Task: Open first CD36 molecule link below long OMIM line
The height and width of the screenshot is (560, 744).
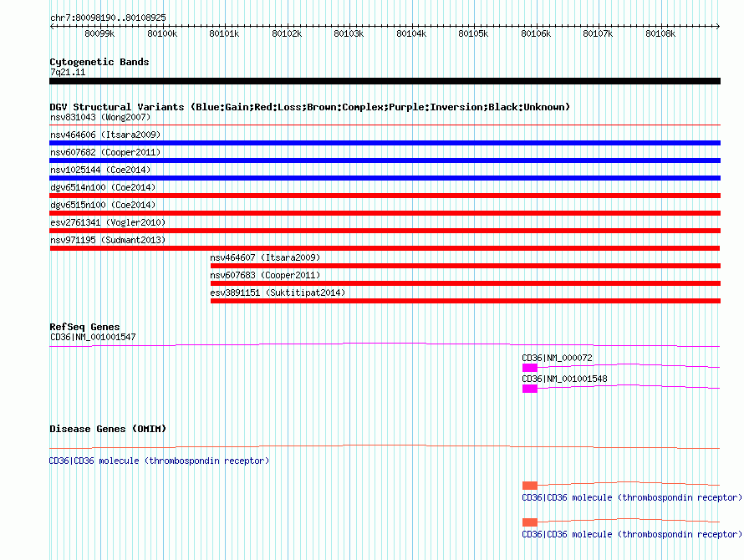Action: (x=159, y=461)
